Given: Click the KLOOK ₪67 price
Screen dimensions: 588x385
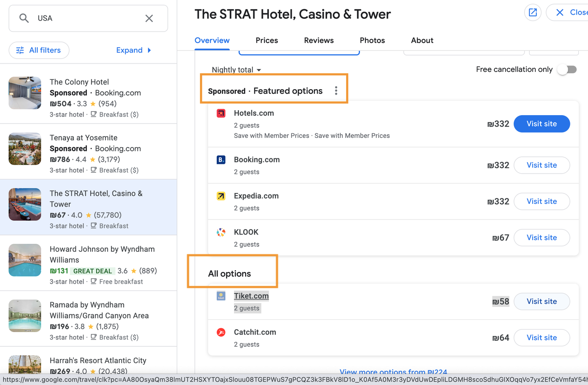Looking at the screenshot, I should pyautogui.click(x=501, y=238).
